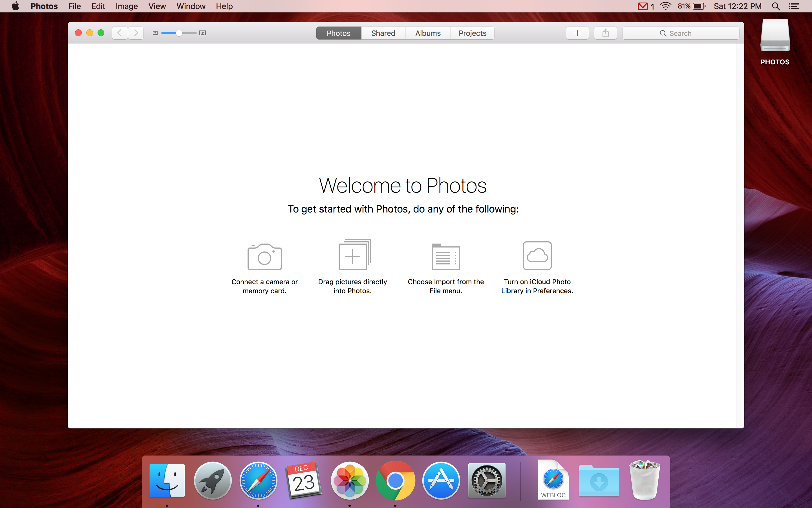Click the drag pictures stacked-frames icon
812x508 pixels.
click(x=355, y=254)
